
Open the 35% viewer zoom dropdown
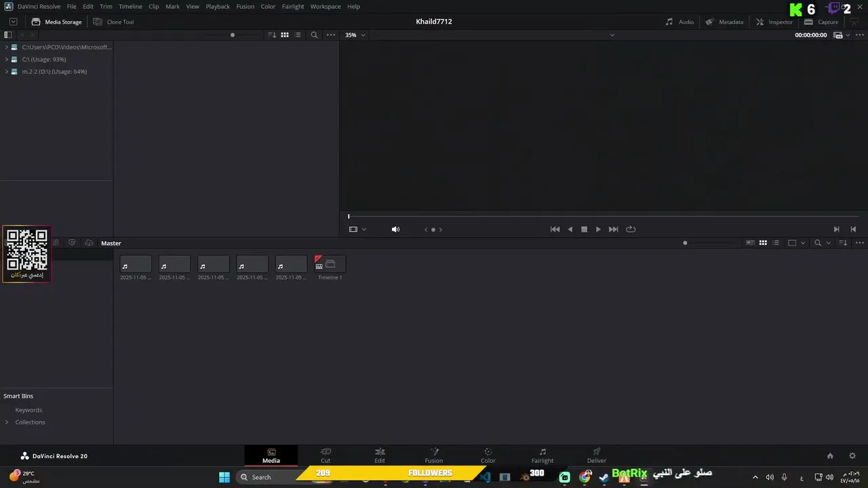tap(355, 35)
